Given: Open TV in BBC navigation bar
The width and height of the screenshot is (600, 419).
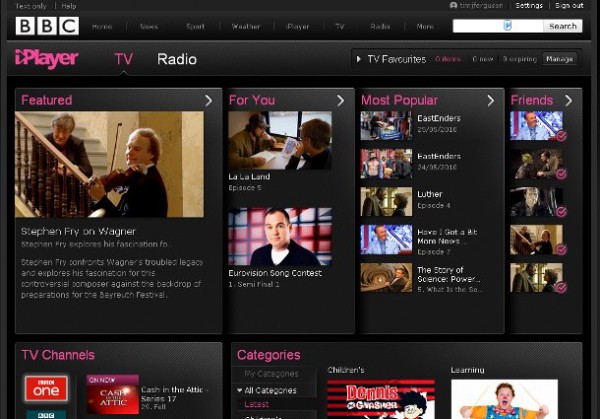Looking at the screenshot, I should (340, 26).
